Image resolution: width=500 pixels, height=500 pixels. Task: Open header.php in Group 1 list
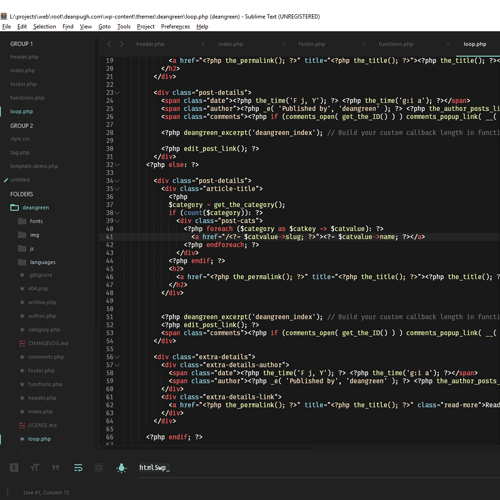point(24,57)
